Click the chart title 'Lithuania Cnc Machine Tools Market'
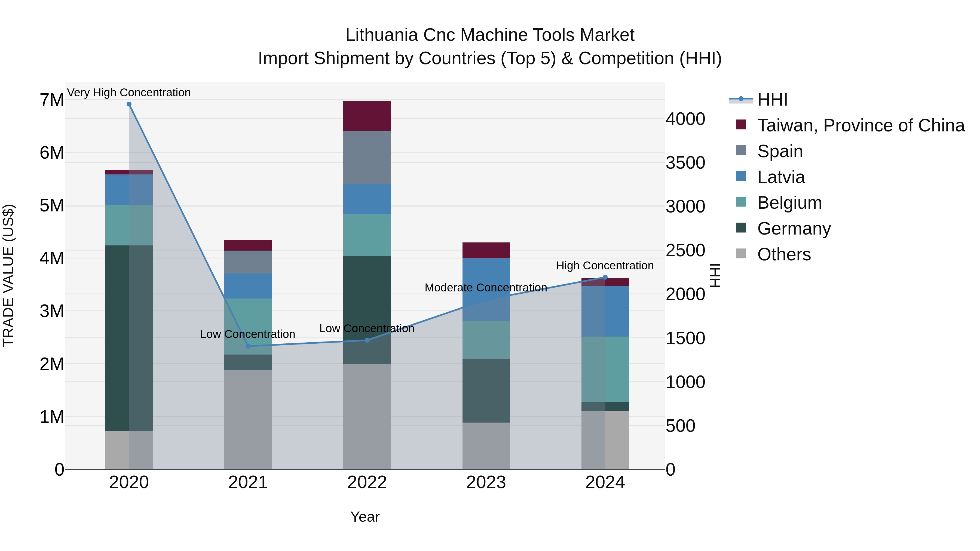Screen dimensions: 980x551 coord(490,35)
